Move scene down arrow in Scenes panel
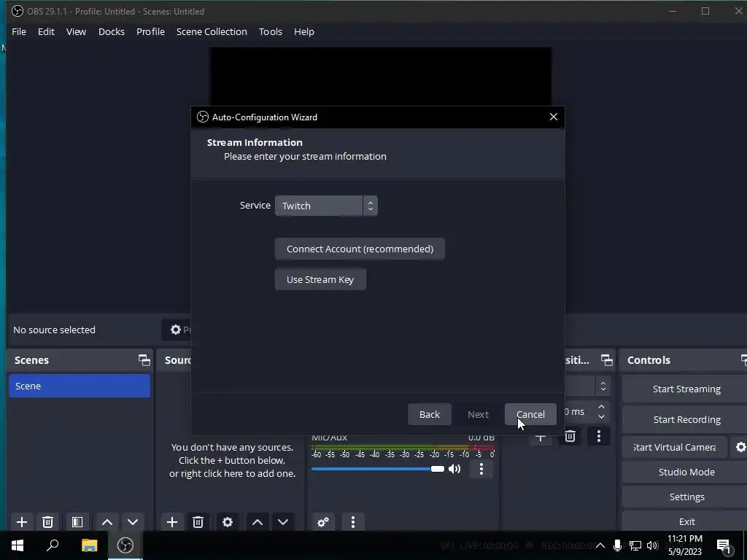 coord(133,522)
